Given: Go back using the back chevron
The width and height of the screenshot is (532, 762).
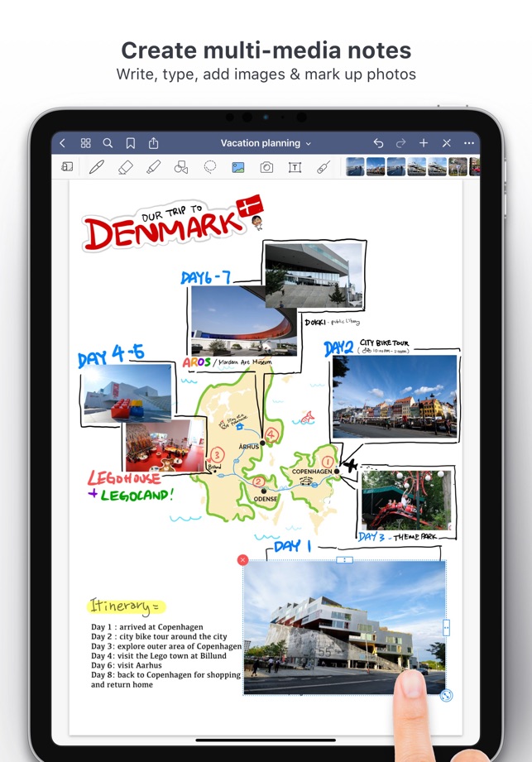Looking at the screenshot, I should point(62,143).
